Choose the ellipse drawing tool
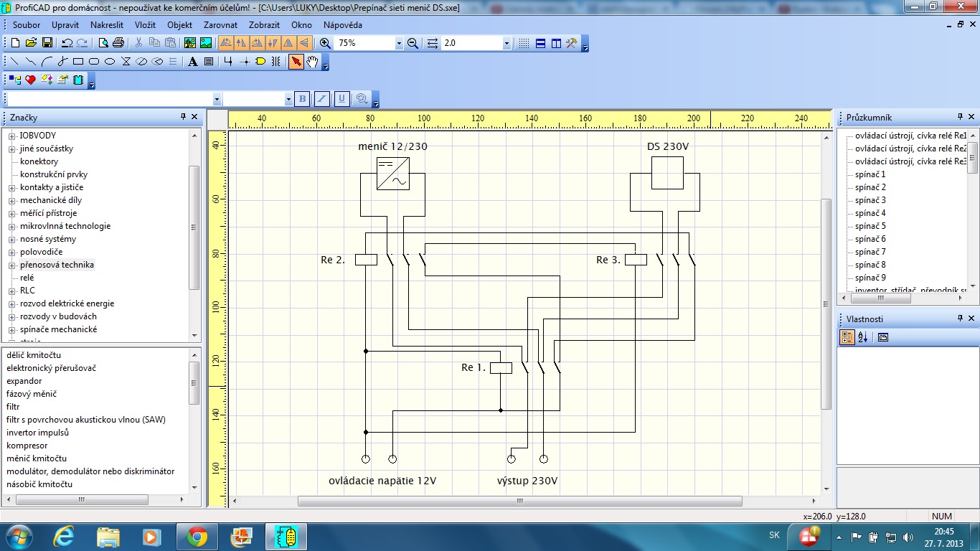This screenshot has width=980, height=551. click(110, 62)
